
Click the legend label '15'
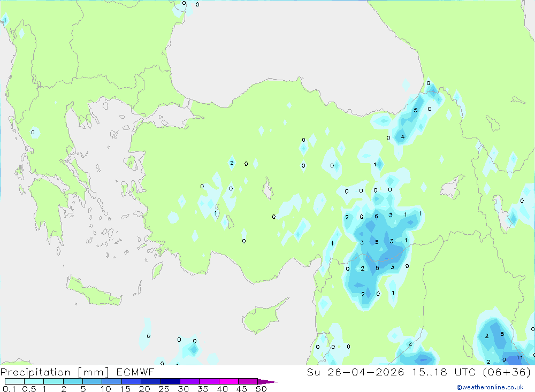coord(125,389)
